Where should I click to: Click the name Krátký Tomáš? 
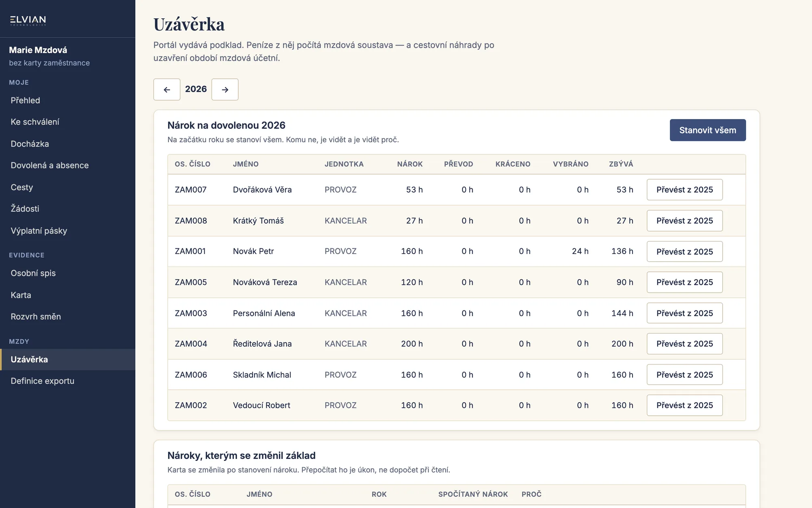click(x=258, y=221)
